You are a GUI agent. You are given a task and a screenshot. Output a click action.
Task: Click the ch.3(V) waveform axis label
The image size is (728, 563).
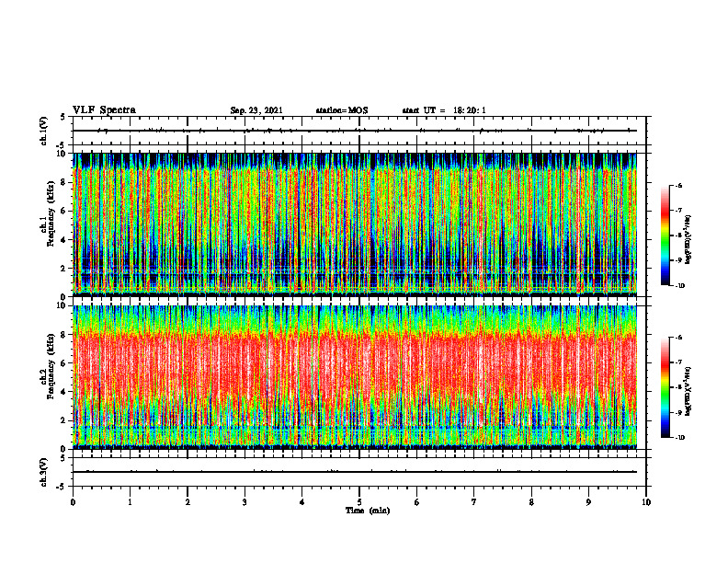coord(44,472)
